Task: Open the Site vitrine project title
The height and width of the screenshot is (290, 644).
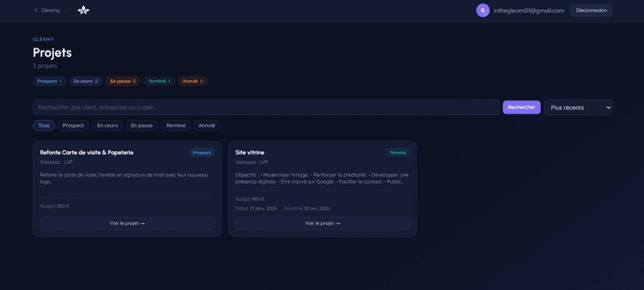Action: coord(250,152)
